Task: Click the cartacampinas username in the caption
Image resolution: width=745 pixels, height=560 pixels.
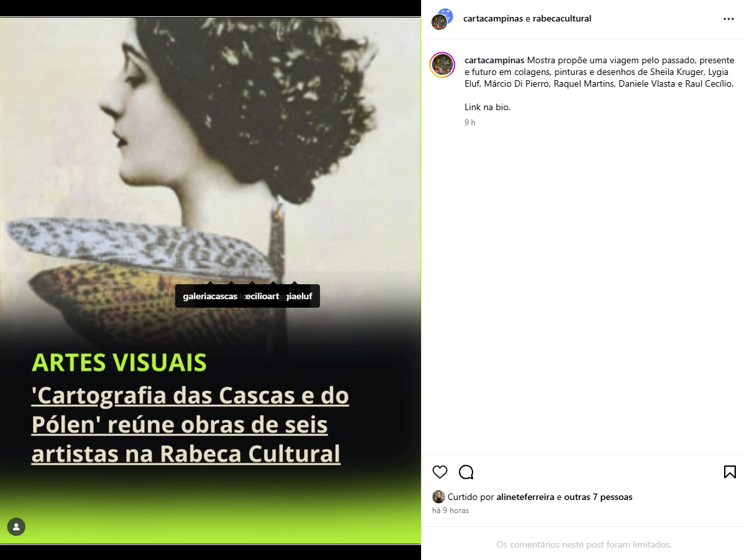Action: point(494,61)
